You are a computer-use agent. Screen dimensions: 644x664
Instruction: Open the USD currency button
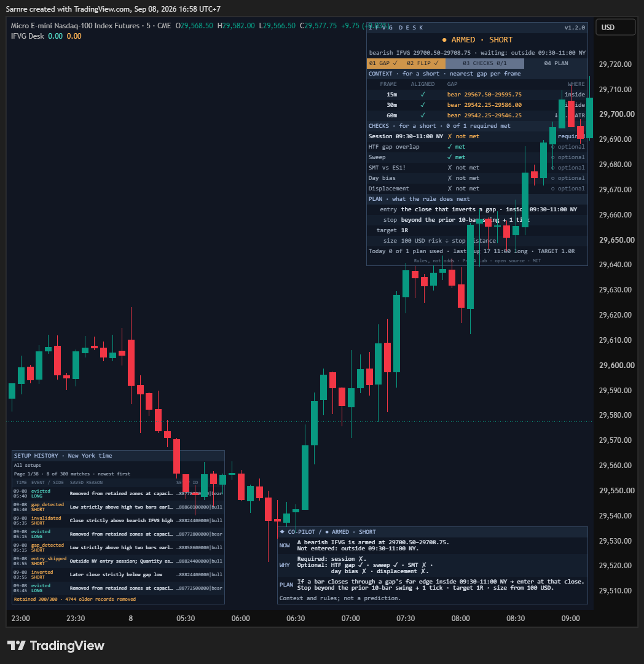tap(615, 28)
